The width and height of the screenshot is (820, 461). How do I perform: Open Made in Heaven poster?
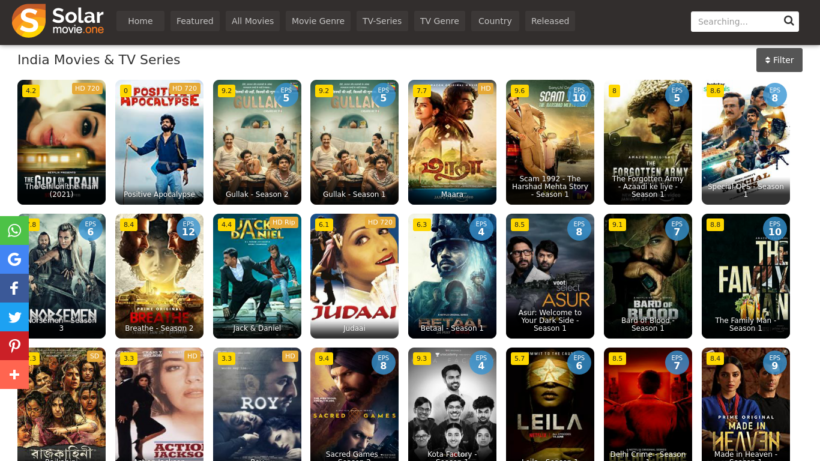tap(746, 404)
